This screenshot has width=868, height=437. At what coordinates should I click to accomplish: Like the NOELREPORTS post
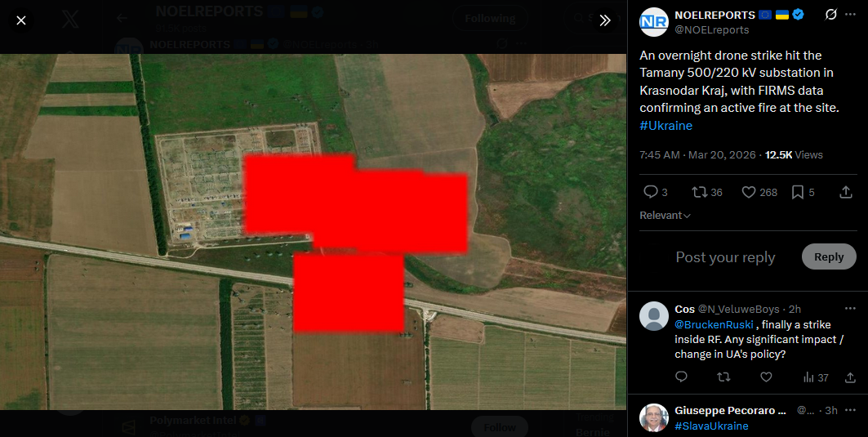tap(759, 192)
